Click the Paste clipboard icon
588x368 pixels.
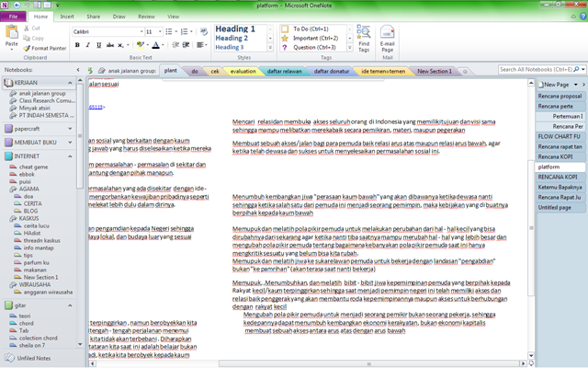pyautogui.click(x=12, y=33)
